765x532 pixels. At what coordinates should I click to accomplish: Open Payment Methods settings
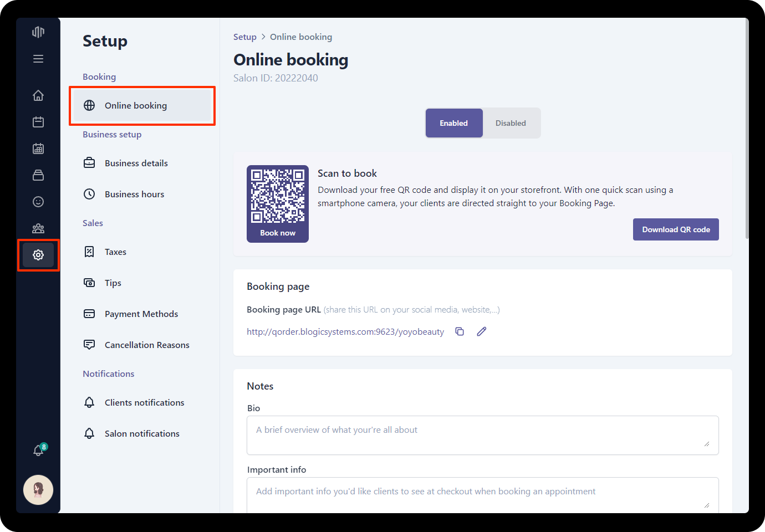[x=141, y=314]
